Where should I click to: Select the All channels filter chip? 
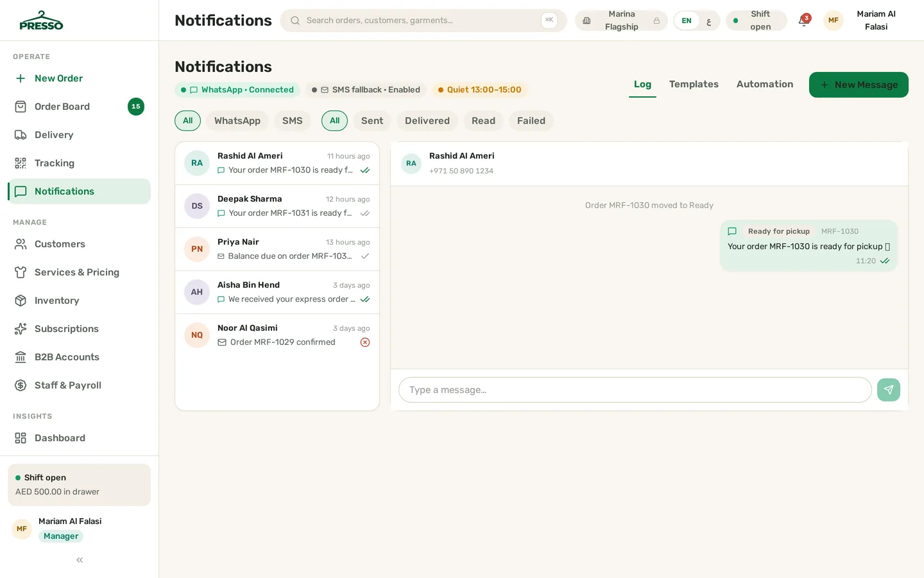point(187,121)
